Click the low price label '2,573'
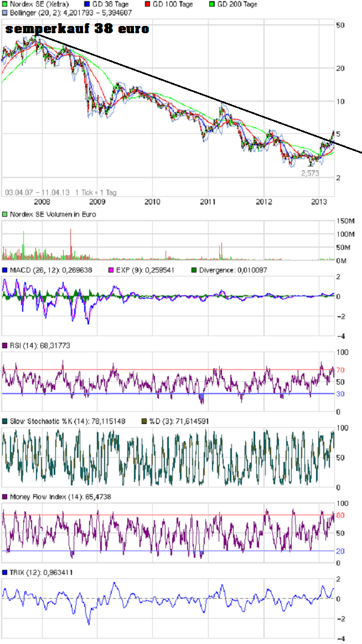 click(x=310, y=174)
